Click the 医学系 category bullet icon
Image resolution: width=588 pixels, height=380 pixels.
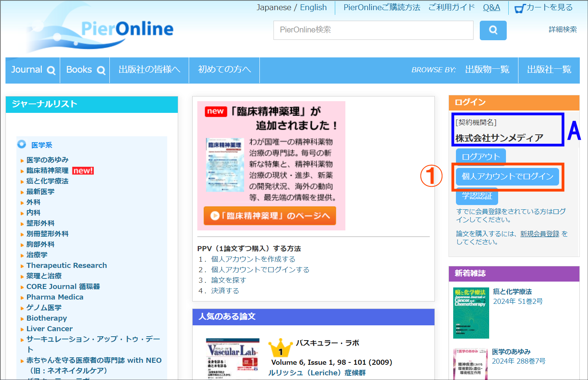pos(21,144)
